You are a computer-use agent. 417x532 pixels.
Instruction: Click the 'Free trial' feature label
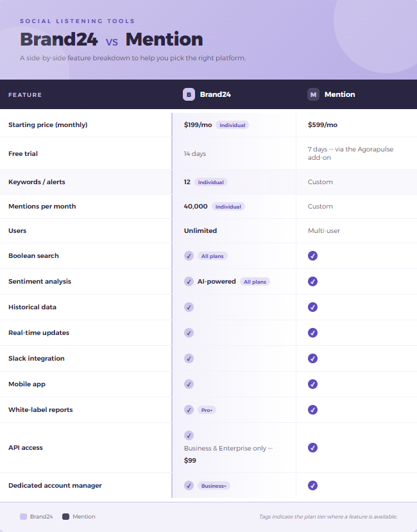pos(23,154)
